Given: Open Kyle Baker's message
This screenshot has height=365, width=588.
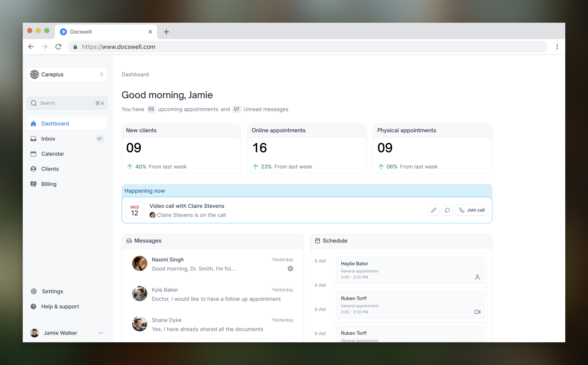Looking at the screenshot, I should tap(213, 294).
